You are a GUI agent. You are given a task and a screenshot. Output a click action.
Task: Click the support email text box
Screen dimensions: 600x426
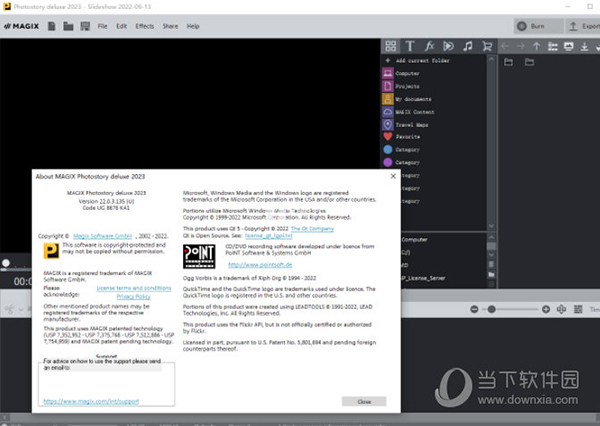pyautogui.click(x=106, y=384)
